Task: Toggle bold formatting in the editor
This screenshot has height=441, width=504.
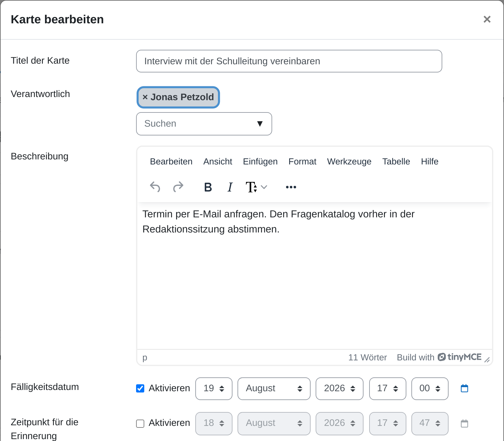Action: (208, 187)
